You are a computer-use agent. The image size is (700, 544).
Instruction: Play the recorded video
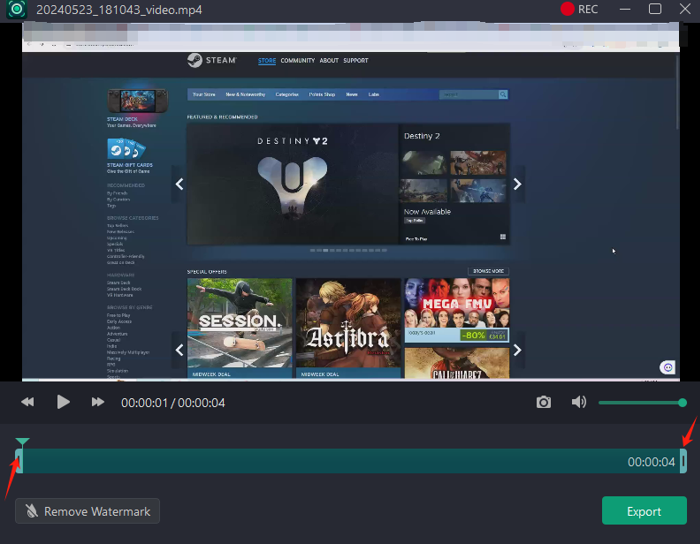[63, 402]
